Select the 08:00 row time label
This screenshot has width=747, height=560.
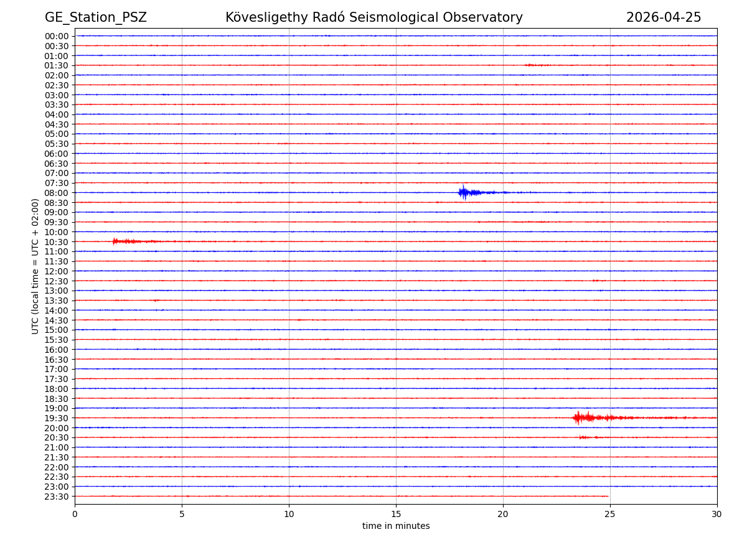[57, 193]
